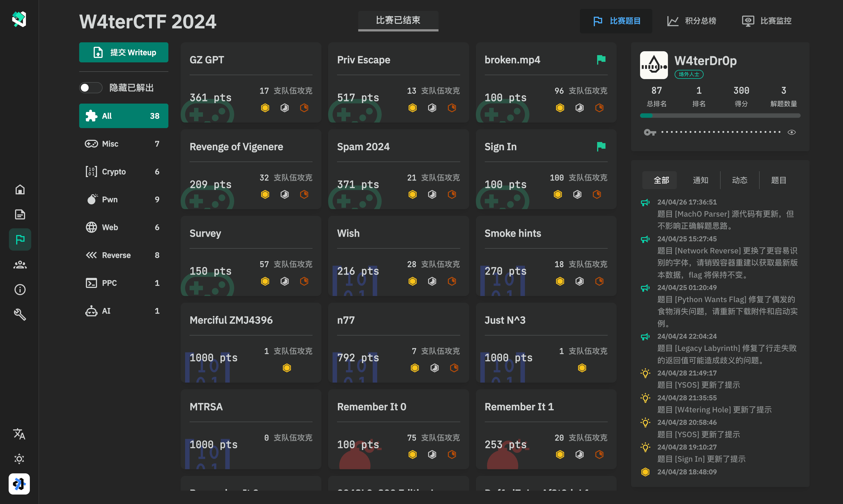Open the 积分总榜 scoreboard tab
This screenshot has height=504, width=843.
[x=692, y=21]
